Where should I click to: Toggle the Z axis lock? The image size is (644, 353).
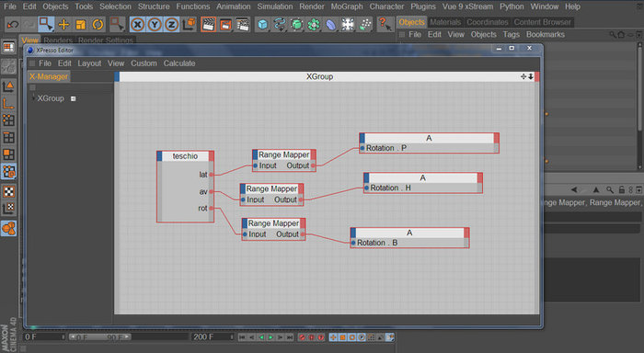[172, 25]
